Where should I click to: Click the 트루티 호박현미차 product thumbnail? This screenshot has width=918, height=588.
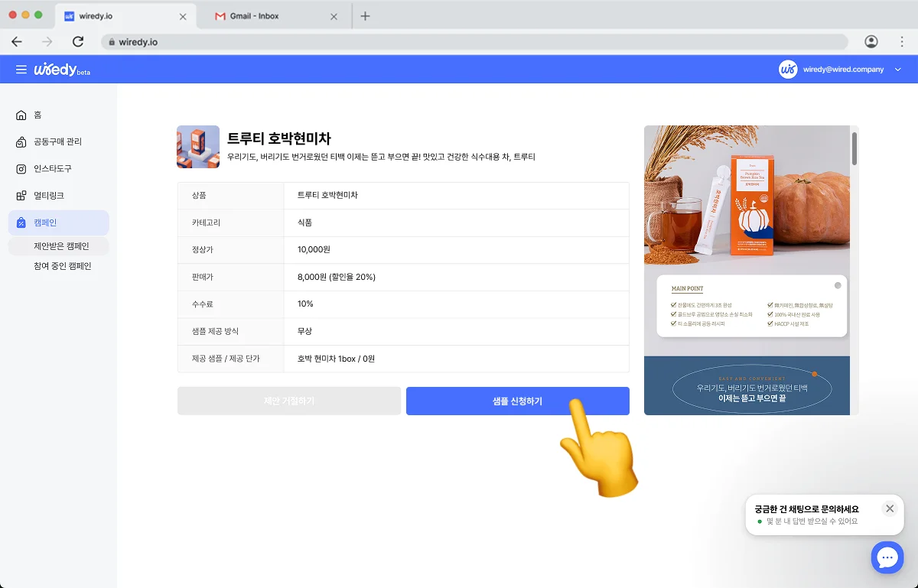coord(197,145)
